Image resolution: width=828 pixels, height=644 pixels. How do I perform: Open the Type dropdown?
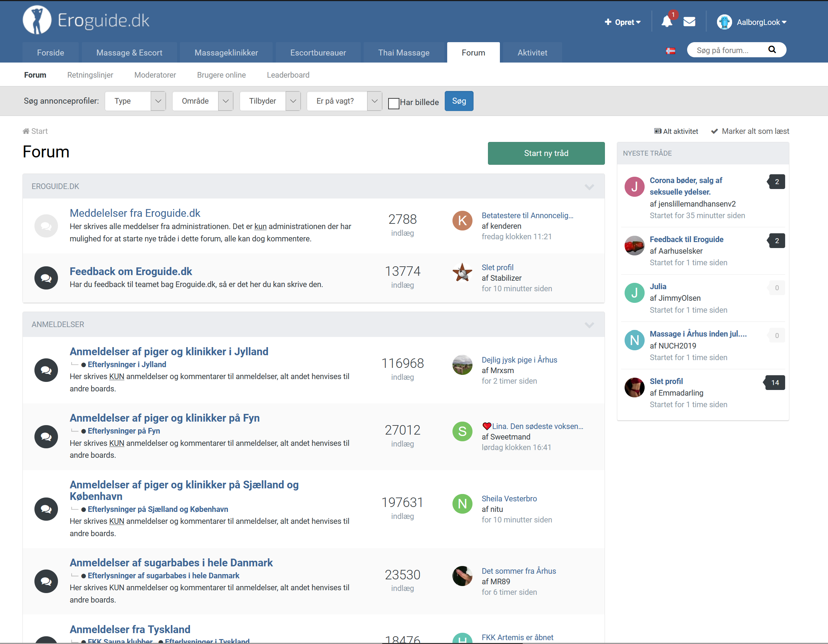[135, 101]
